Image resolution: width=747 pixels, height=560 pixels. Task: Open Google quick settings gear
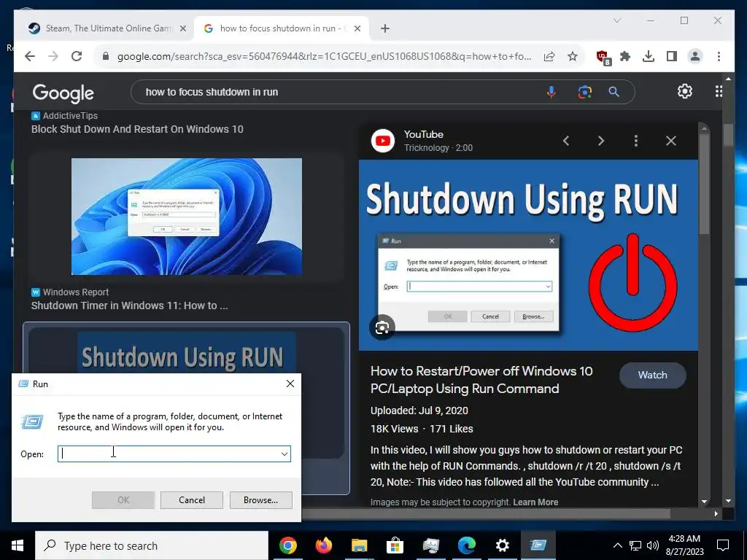click(684, 91)
